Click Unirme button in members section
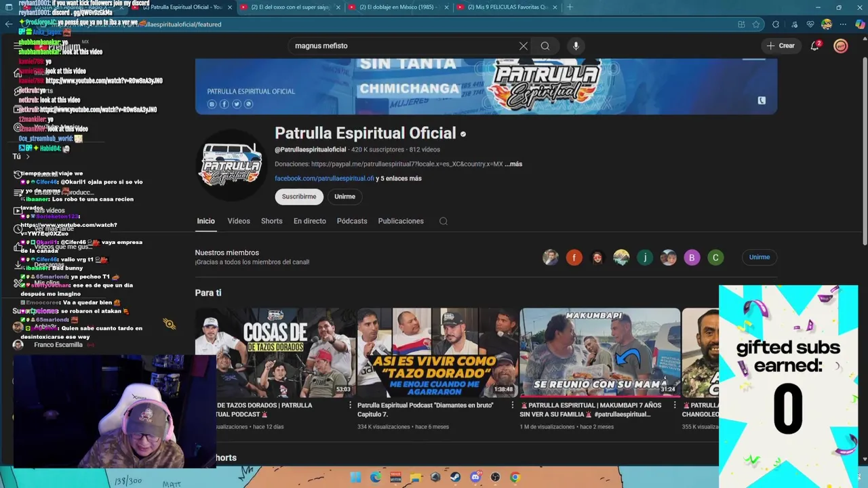Image resolution: width=868 pixels, height=488 pixels. coord(759,258)
